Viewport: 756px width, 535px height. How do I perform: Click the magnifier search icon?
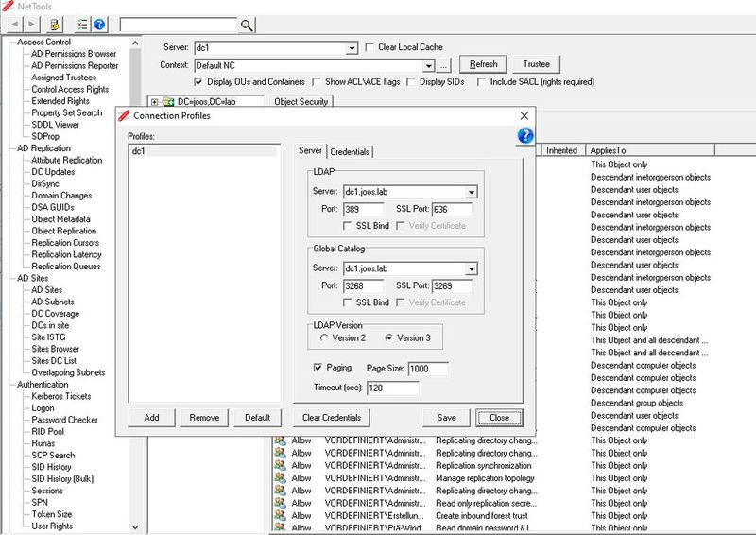(x=247, y=26)
